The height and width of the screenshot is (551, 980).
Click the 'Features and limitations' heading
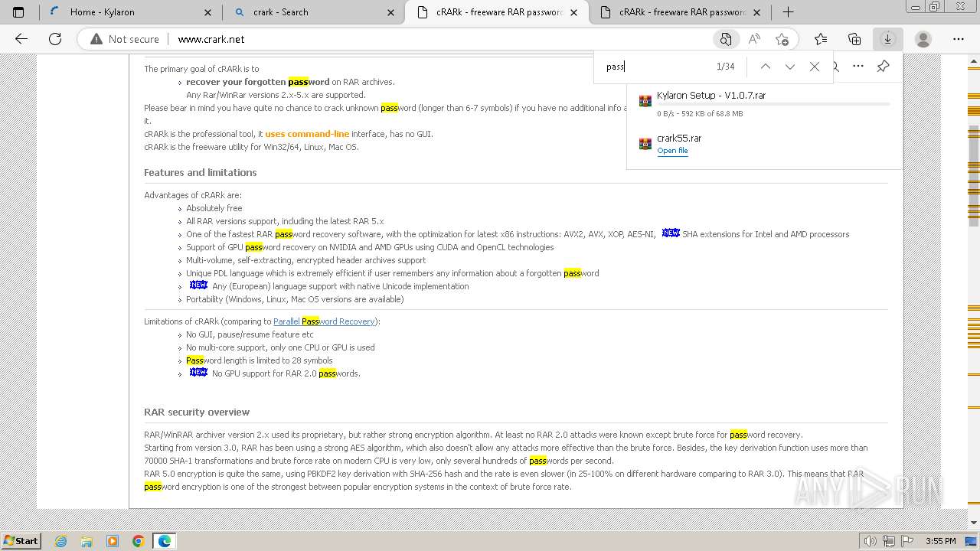point(201,172)
